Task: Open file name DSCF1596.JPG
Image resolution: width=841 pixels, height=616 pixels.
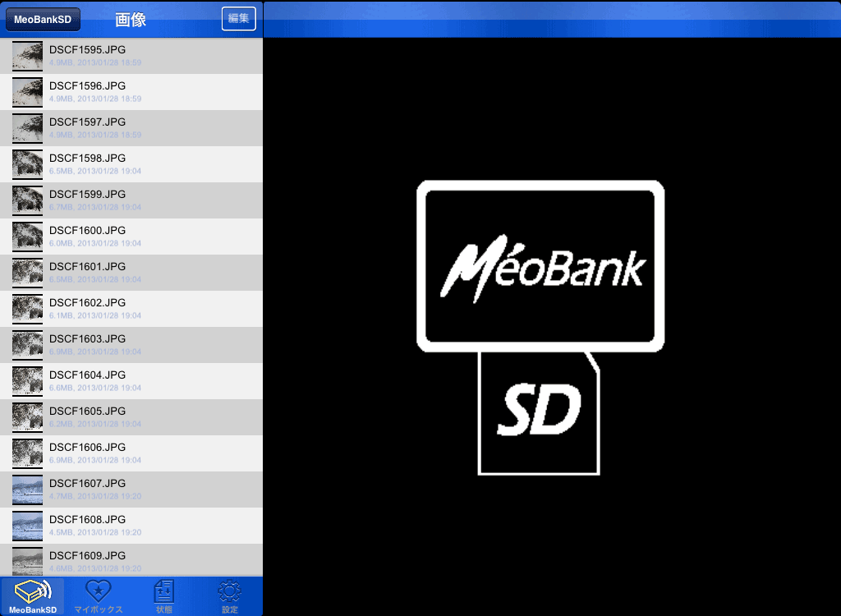Action: tap(87, 86)
